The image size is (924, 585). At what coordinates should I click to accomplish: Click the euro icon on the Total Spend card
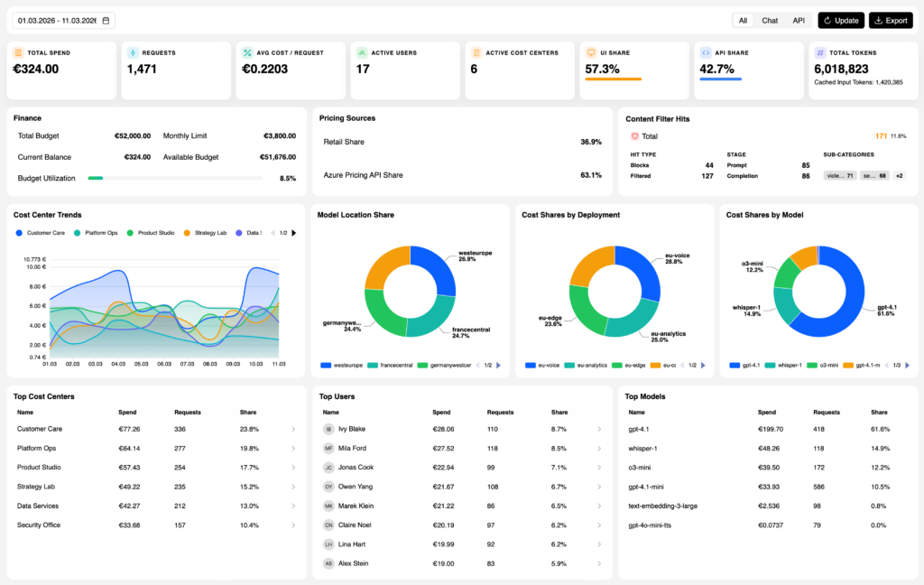click(19, 52)
